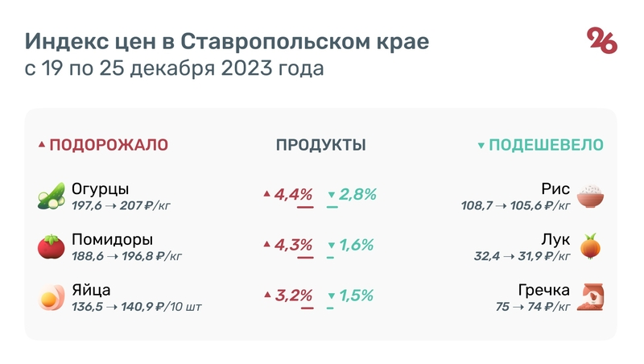Image resolution: width=644 pixels, height=364 pixels.
Task: Click the 4,4% increase value
Action: point(293,194)
